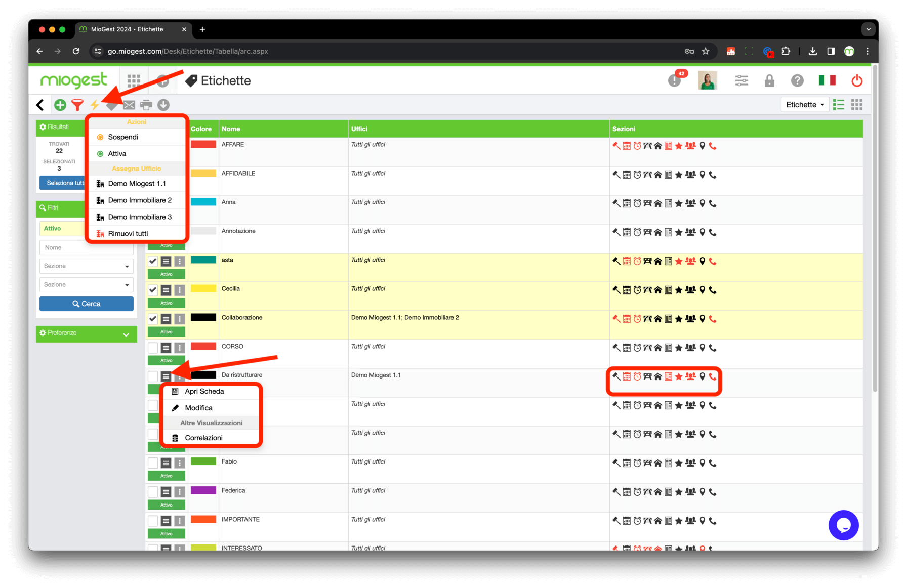Click the blue Cerca search button
The width and height of the screenshot is (907, 588).
(x=87, y=304)
